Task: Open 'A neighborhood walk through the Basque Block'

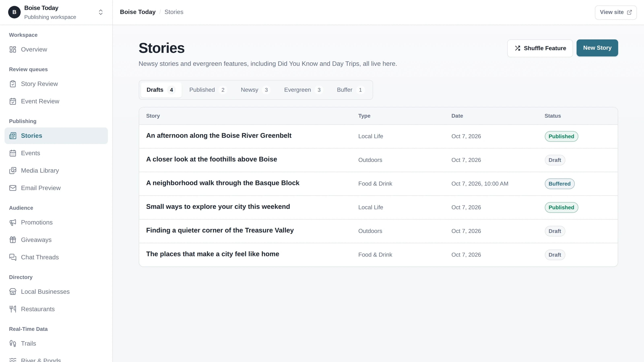Action: [223, 183]
